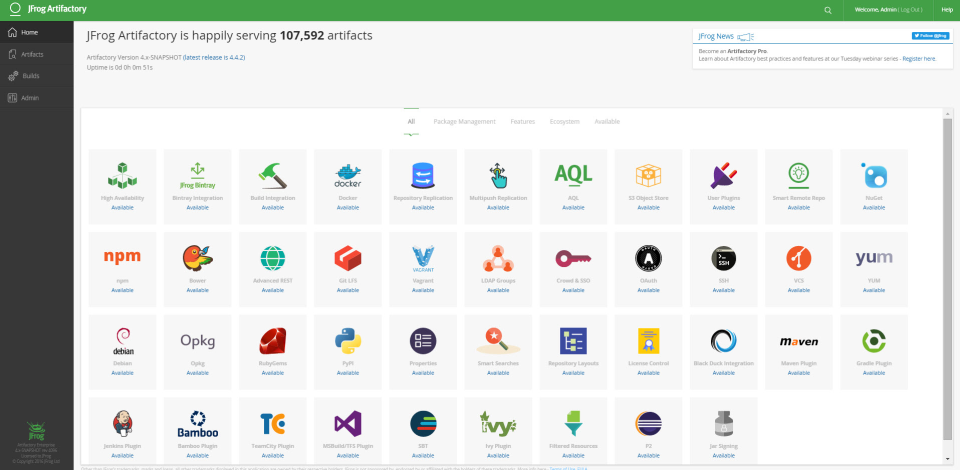The height and width of the screenshot is (470, 960).
Task: Switch to the Features tab
Action: click(522, 122)
